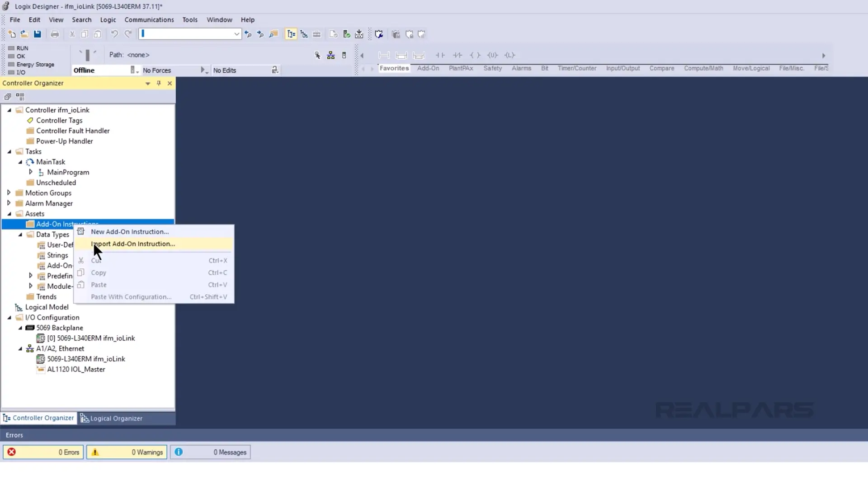868x488 pixels.
Task: Expand the Motion Groups folder
Action: click(9, 193)
